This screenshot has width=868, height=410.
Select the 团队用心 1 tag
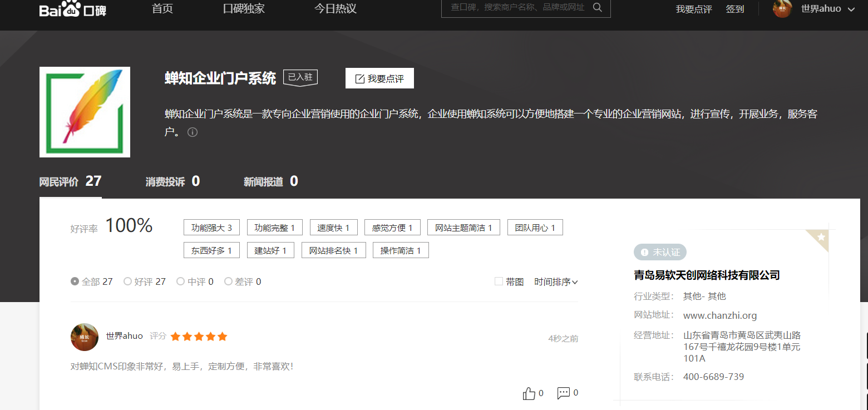coord(535,228)
